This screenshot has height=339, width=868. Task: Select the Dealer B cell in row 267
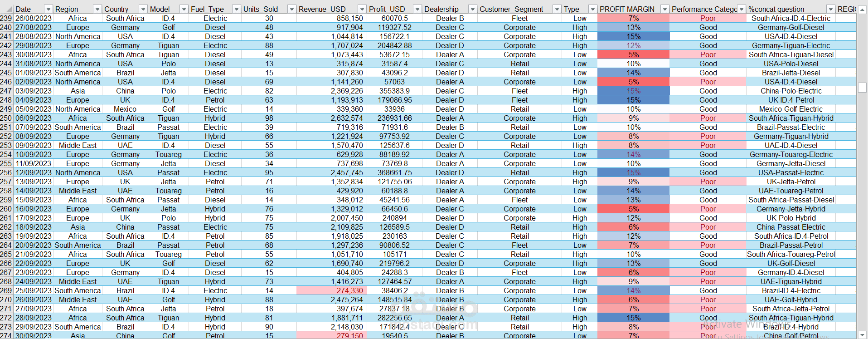coord(450,272)
